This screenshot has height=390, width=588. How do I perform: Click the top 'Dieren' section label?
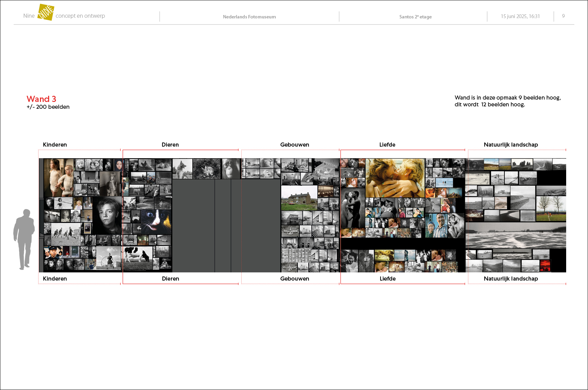pos(170,145)
